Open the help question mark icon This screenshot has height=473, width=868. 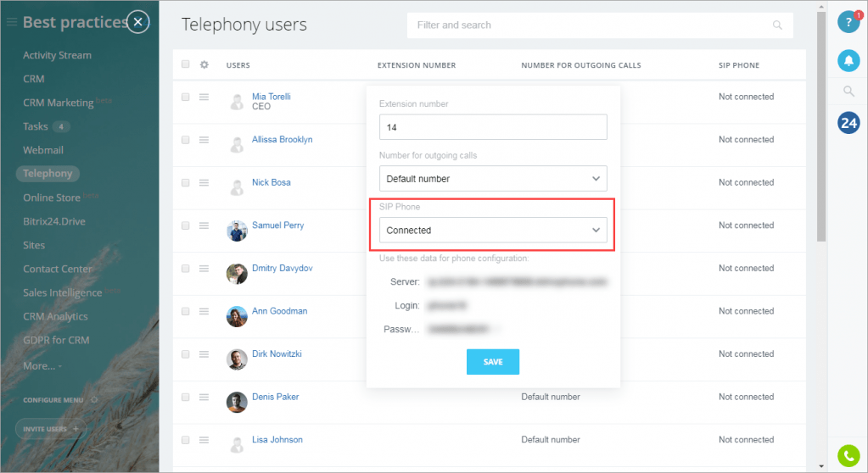click(848, 22)
